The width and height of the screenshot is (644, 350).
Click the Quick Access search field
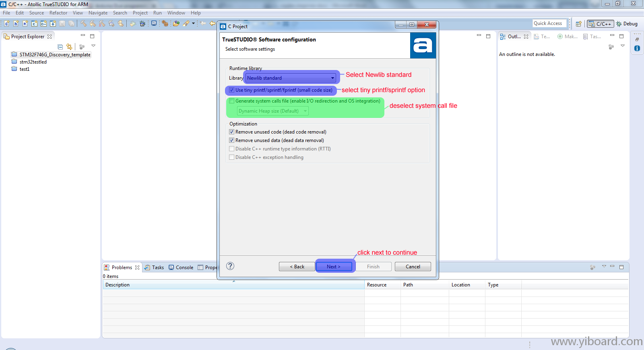click(549, 23)
